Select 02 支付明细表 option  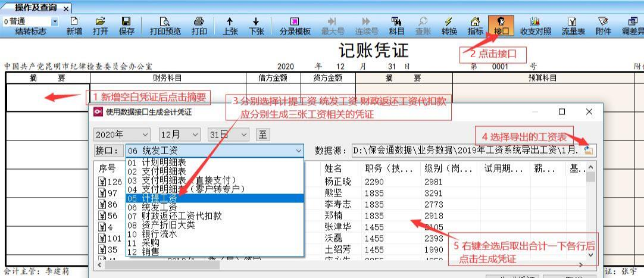tap(214, 171)
